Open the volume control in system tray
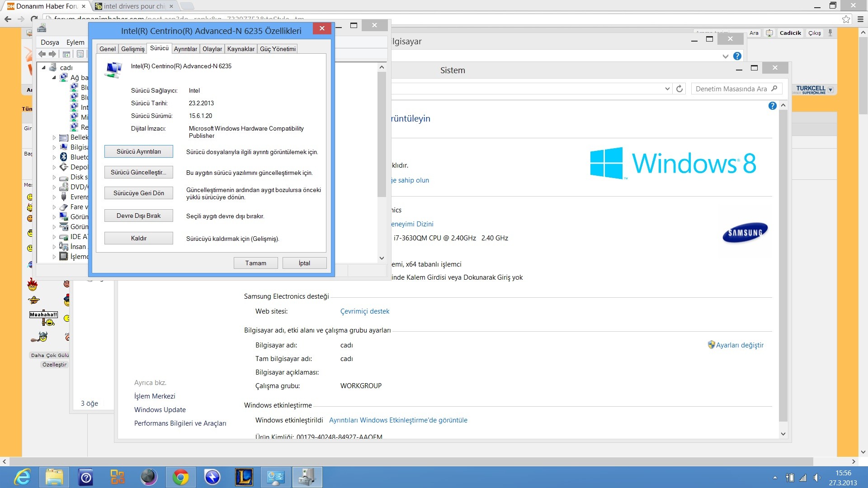Image resolution: width=868 pixels, height=488 pixels. (x=816, y=478)
